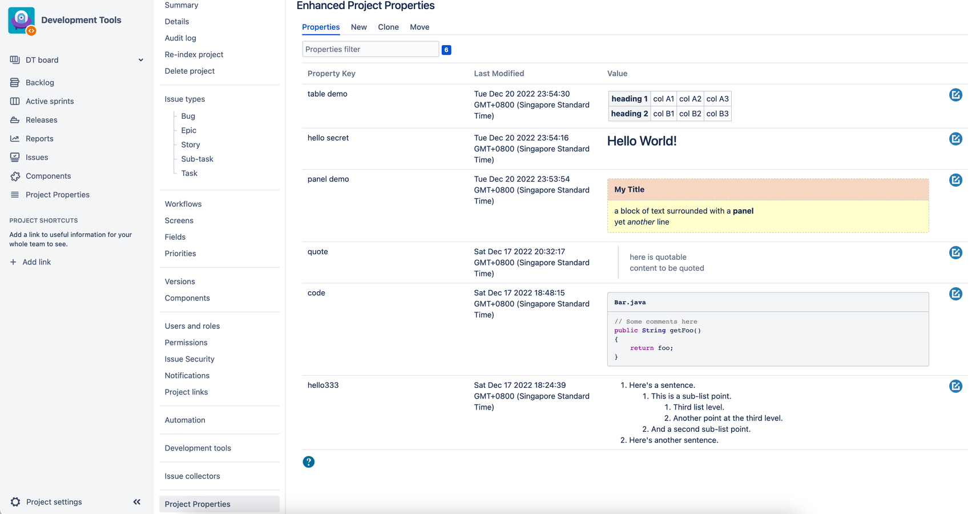Open Issue types settings
Viewport: 980px width, 514px height.
(x=185, y=99)
